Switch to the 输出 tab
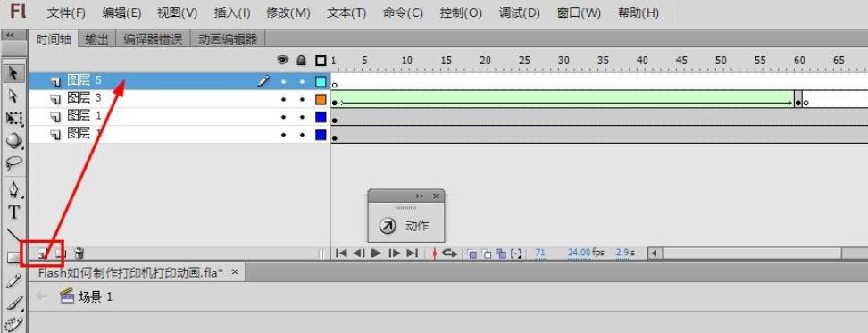 tap(96, 38)
